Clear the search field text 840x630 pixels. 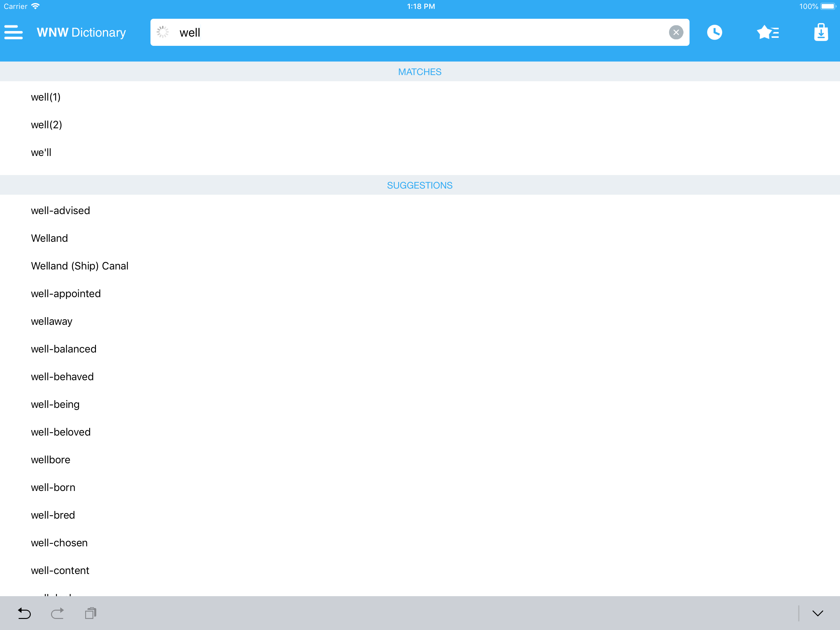676,32
